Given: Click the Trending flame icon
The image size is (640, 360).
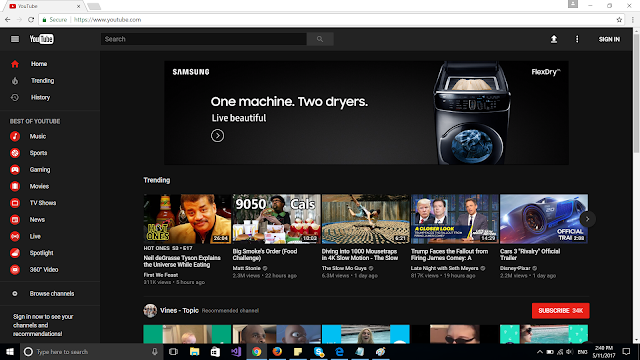Looking at the screenshot, I should tap(15, 81).
